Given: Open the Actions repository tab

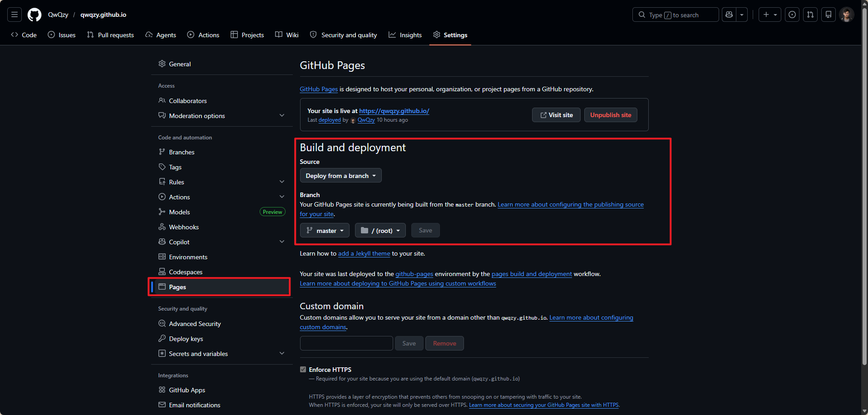Looking at the screenshot, I should [x=203, y=35].
